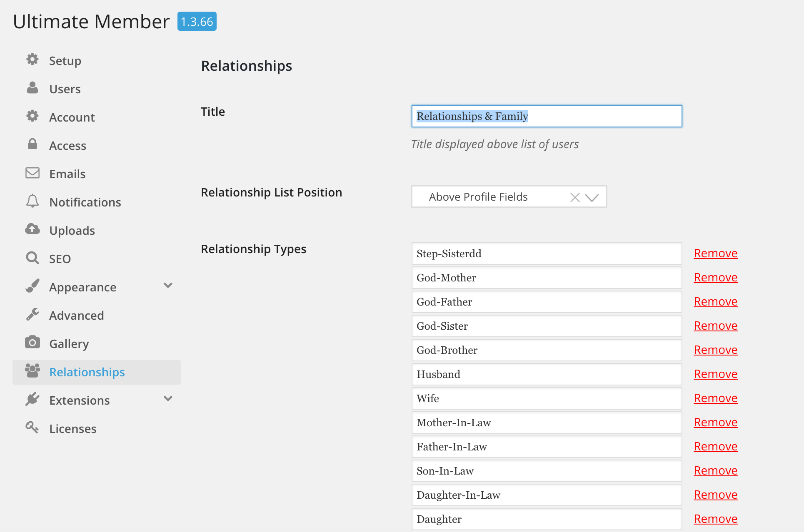This screenshot has height=532, width=804.
Task: Clear the Above Profile Fields selection
Action: (x=575, y=197)
